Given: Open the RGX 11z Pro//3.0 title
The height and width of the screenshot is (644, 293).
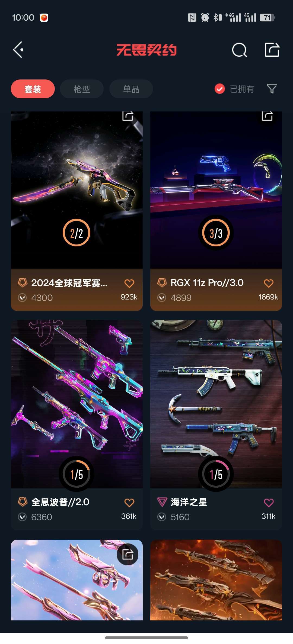Looking at the screenshot, I should pos(207,283).
